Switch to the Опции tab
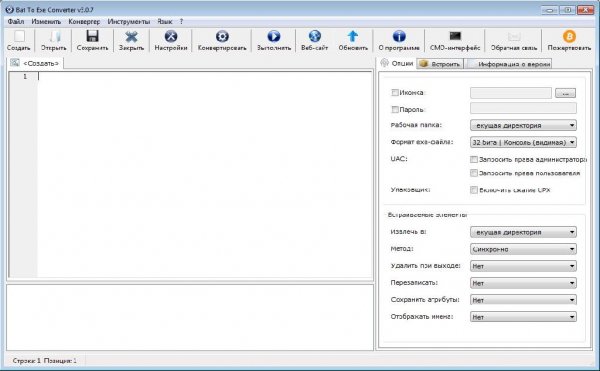Screen dimensions: 600x371 [x=397, y=63]
